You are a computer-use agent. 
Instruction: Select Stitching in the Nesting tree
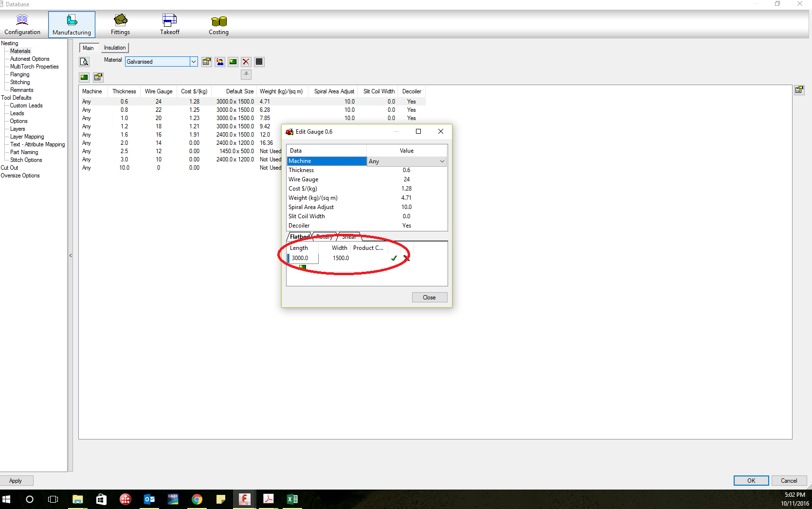pos(19,82)
